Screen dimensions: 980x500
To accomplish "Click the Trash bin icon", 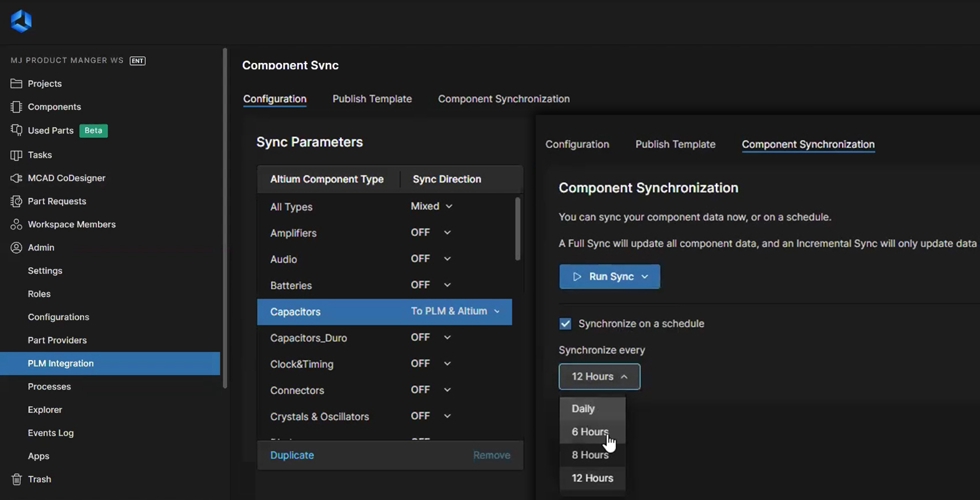I will [16, 479].
